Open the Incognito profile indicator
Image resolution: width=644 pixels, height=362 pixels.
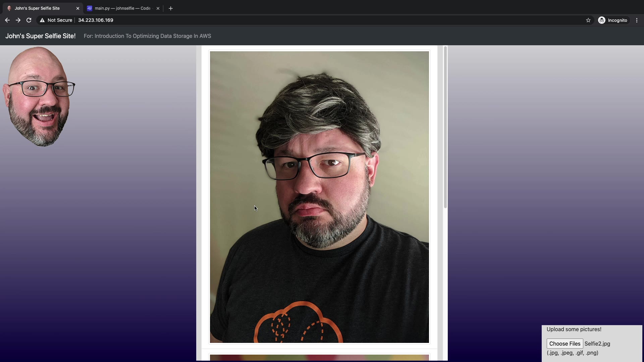click(x=613, y=20)
